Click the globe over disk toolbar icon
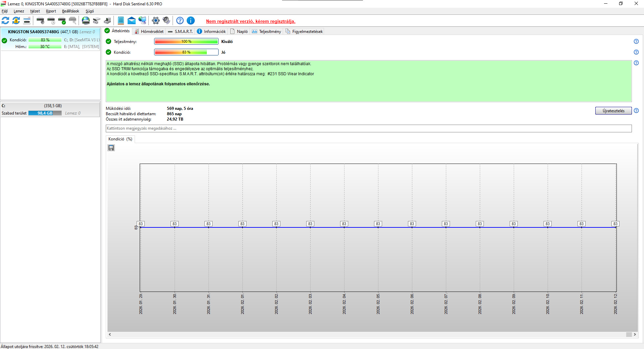The width and height of the screenshot is (644, 349). point(86,20)
